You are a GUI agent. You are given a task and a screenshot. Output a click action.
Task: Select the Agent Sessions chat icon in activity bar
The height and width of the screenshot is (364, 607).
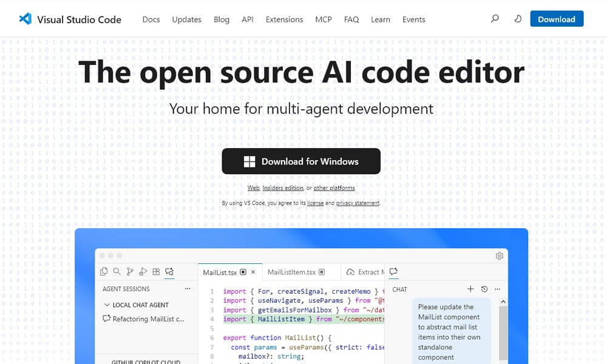(169, 272)
